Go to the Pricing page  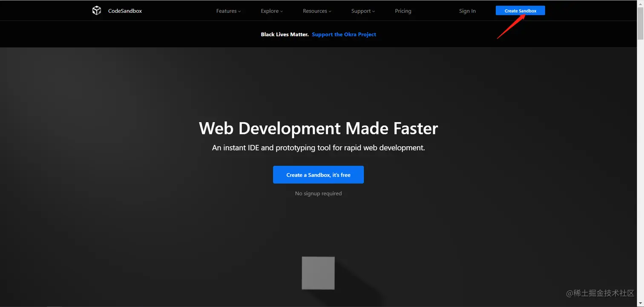[x=403, y=11]
